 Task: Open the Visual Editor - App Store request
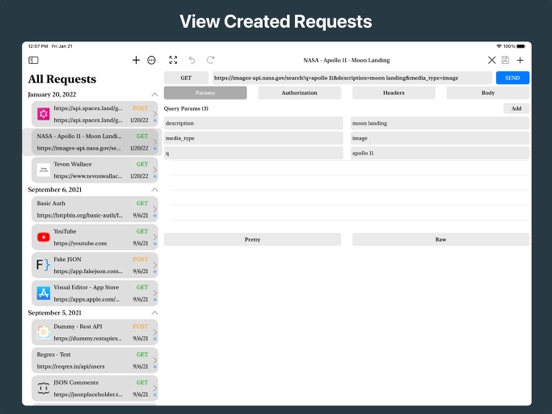[95, 293]
